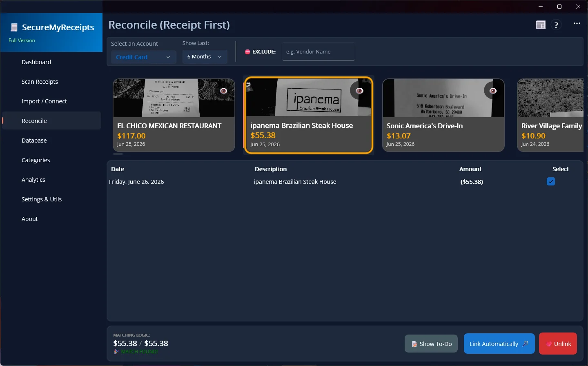Click the Date column header

point(118,169)
